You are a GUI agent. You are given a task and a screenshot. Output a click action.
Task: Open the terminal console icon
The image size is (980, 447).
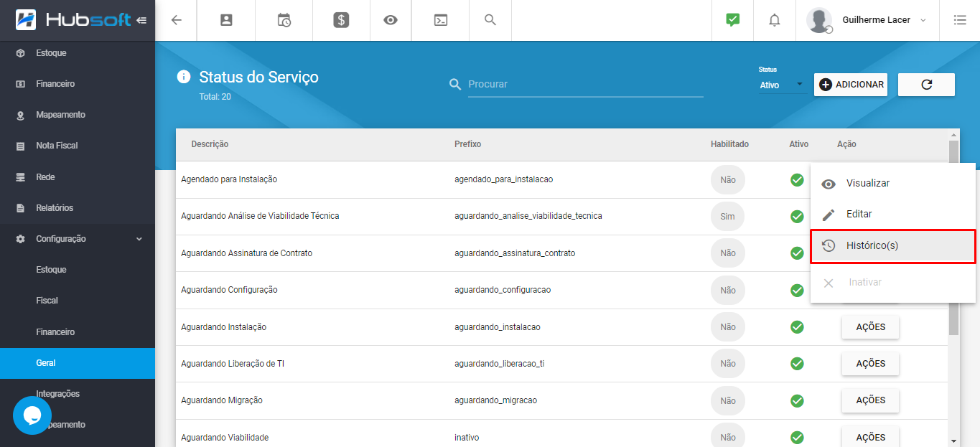coord(441,20)
